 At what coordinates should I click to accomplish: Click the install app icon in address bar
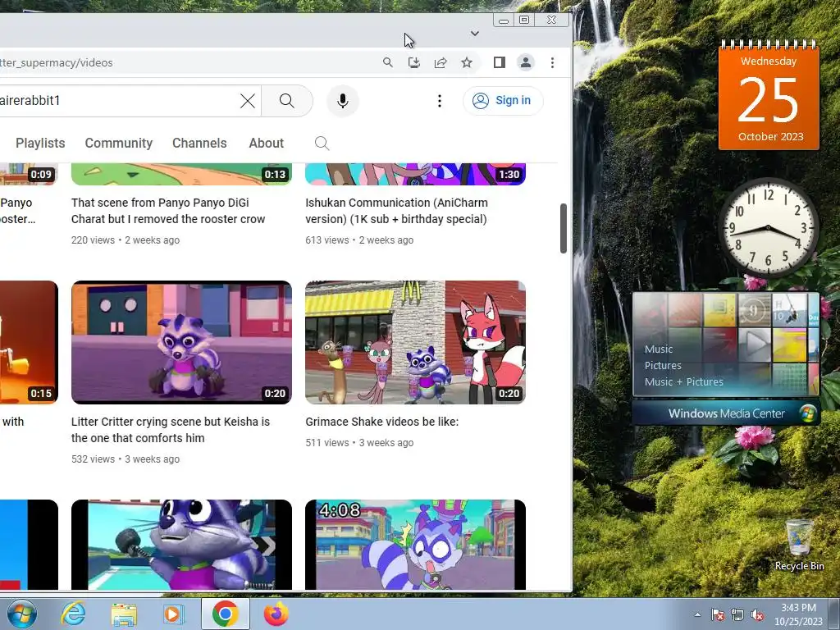tap(414, 62)
